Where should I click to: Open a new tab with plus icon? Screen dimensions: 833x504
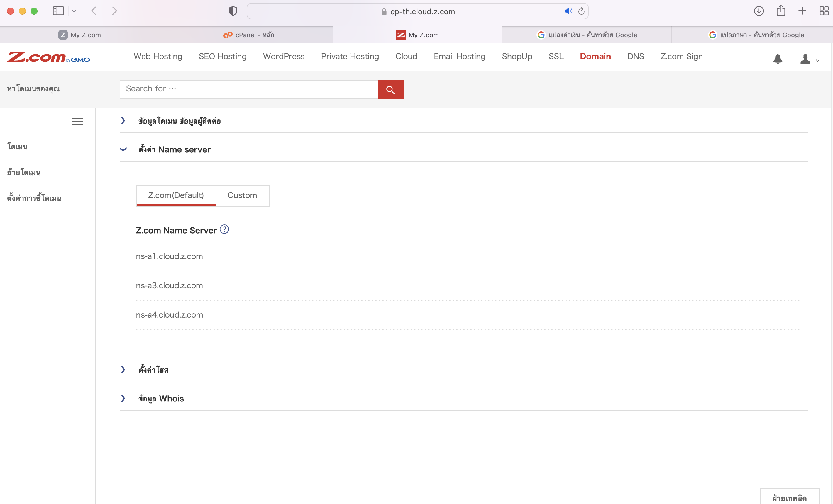click(x=802, y=11)
